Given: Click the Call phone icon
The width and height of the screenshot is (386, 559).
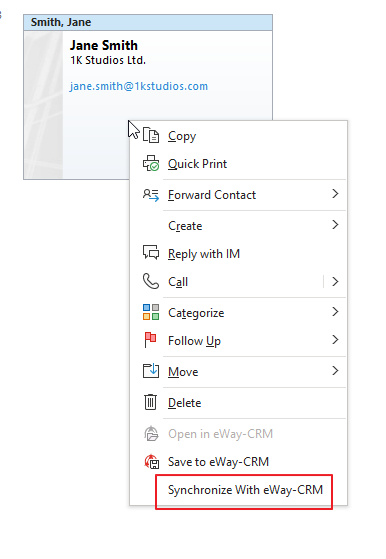Looking at the screenshot, I should pyautogui.click(x=151, y=281).
